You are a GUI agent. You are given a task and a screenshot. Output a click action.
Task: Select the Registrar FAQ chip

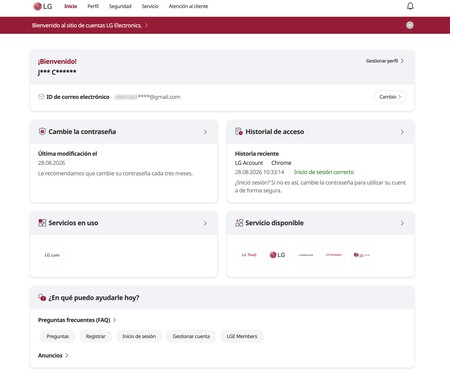click(x=96, y=336)
